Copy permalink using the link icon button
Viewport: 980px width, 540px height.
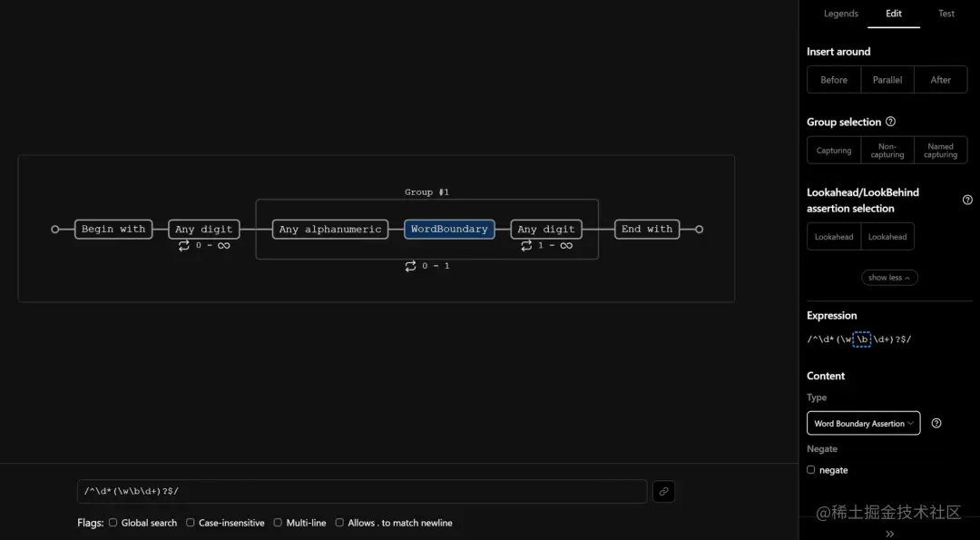coord(663,491)
